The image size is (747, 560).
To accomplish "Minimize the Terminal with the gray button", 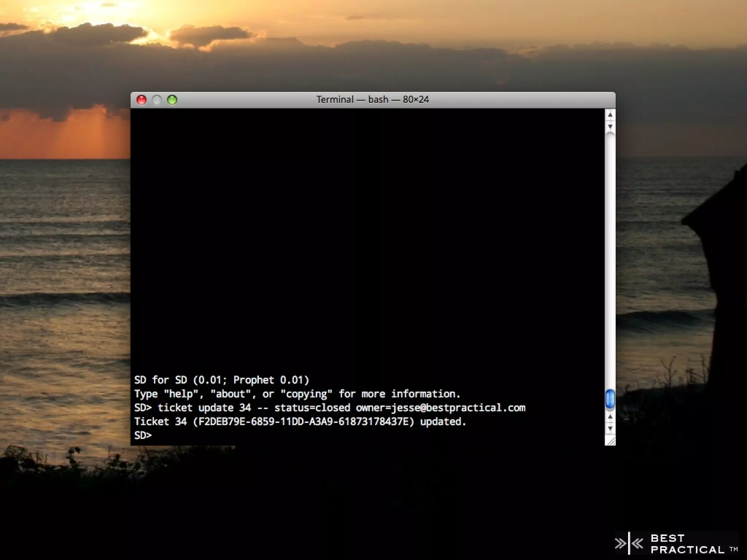I will 157,100.
